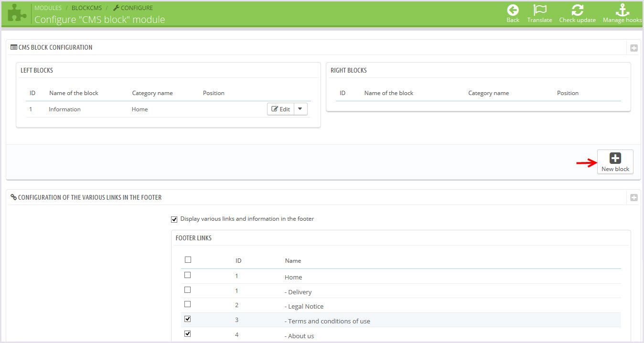Collapse the CMS Block Configuration panel
The height and width of the screenshot is (343, 644).
[x=634, y=48]
